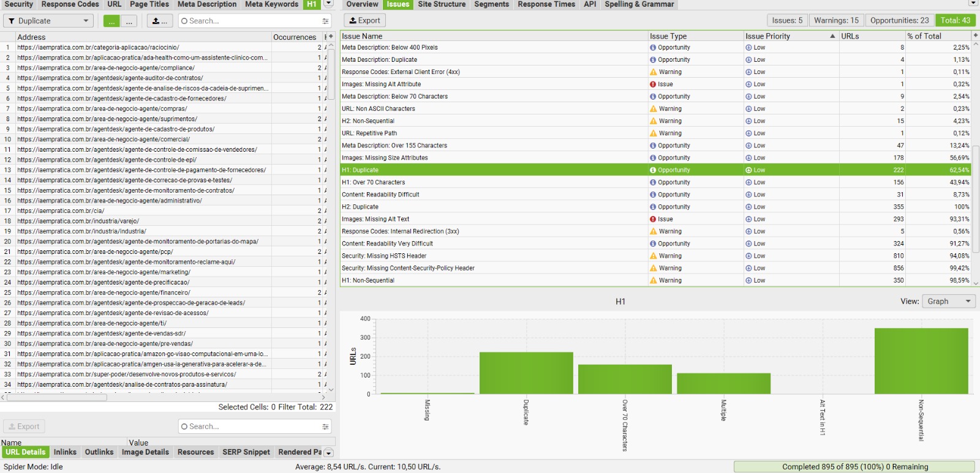This screenshot has height=473, width=980.
Task: Expand the View: Graph dropdown
Action: pyautogui.click(x=949, y=301)
